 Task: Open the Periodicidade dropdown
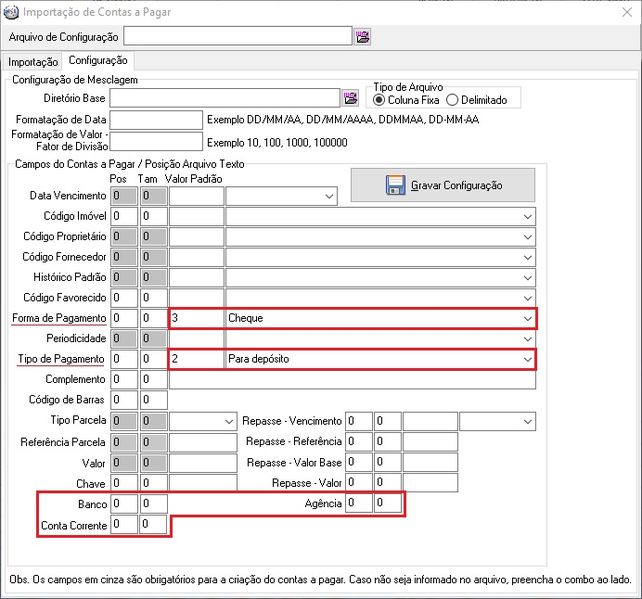527,338
